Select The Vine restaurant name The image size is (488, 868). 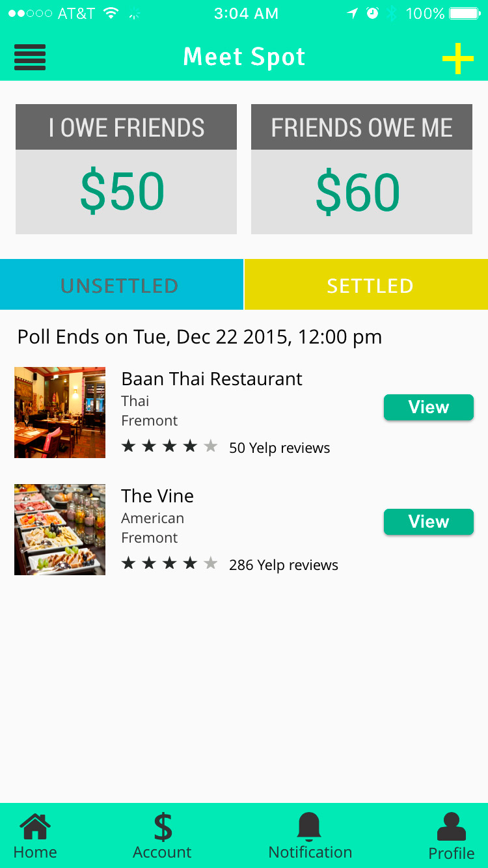tap(157, 496)
